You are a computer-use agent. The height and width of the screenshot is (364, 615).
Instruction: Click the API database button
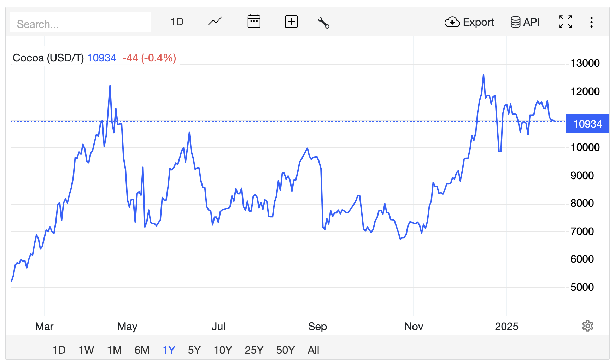coord(525,22)
